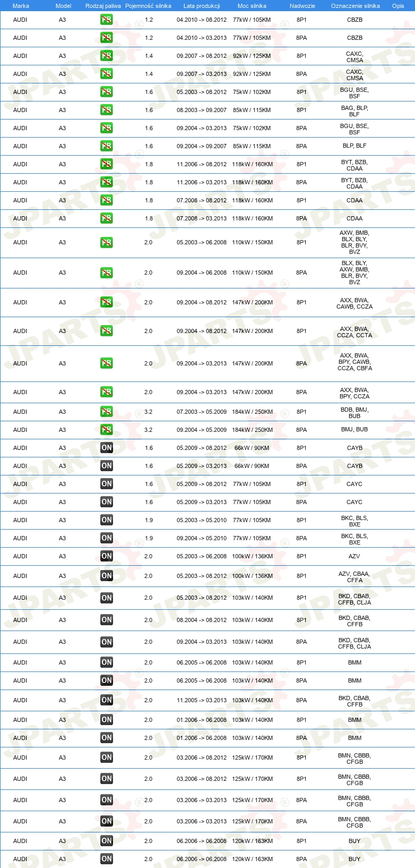This screenshot has width=415, height=868.
Task: Click ON diesel icon in AZV-only row
Action: click(x=106, y=556)
